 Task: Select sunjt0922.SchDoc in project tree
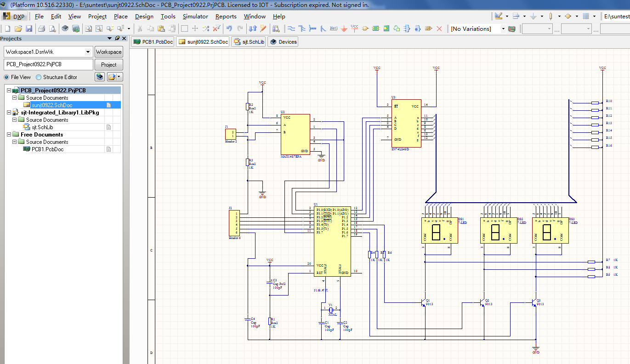click(x=52, y=105)
